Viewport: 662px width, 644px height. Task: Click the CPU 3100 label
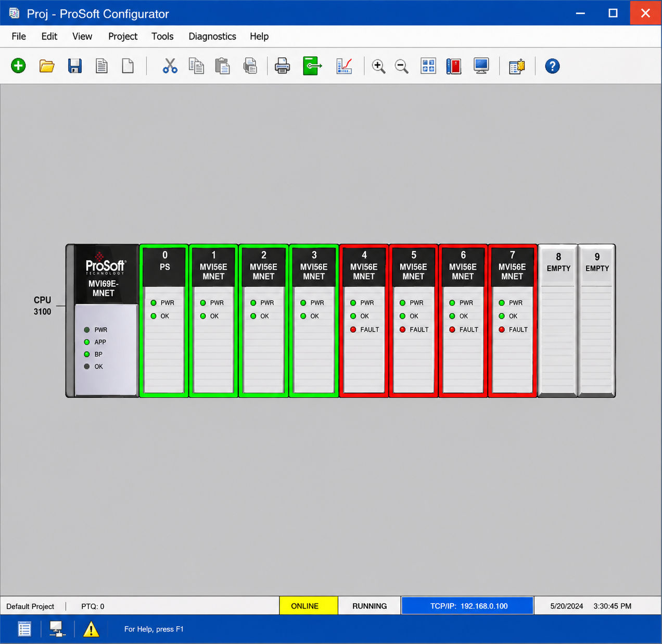point(42,306)
